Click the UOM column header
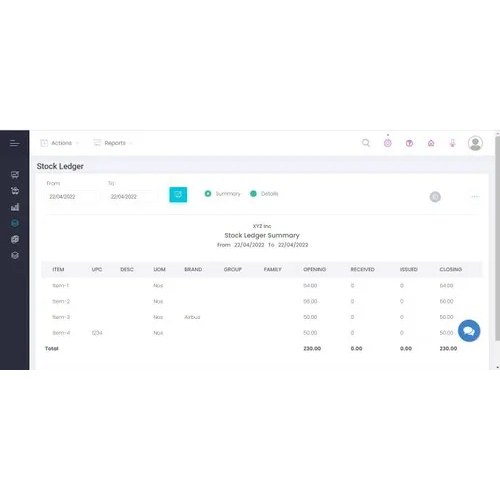Screen dimensions: 500x500 point(159,269)
